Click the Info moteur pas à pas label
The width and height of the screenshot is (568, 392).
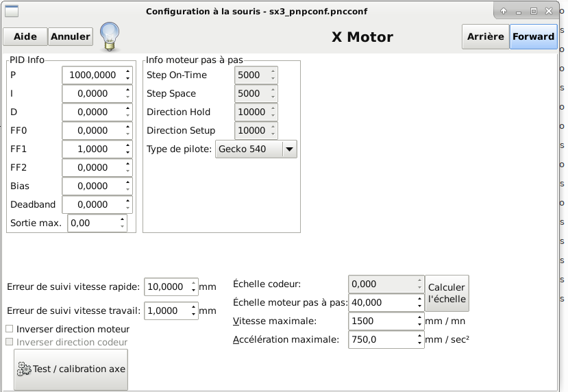[195, 60]
